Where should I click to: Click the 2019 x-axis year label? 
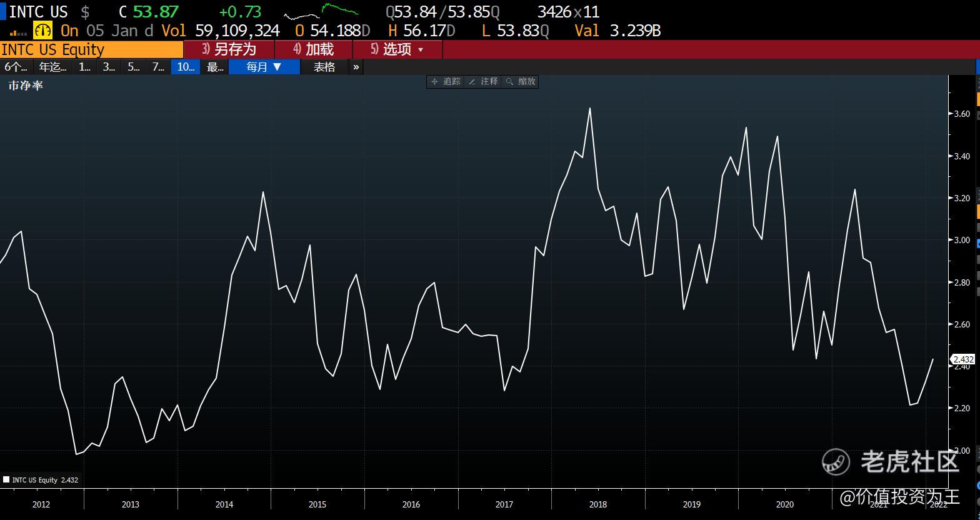tap(692, 504)
